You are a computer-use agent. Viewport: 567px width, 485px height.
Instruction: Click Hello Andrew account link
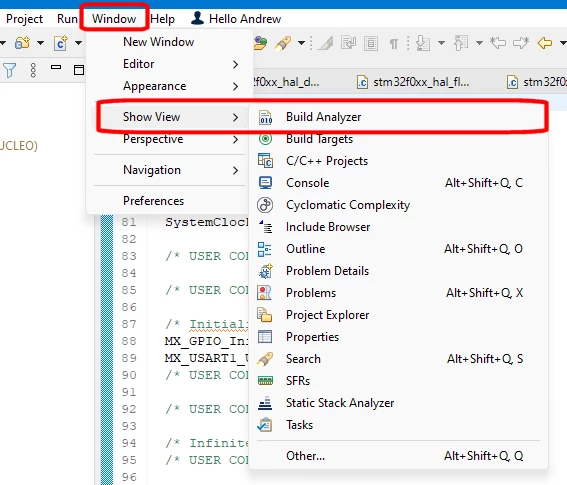[x=245, y=19]
